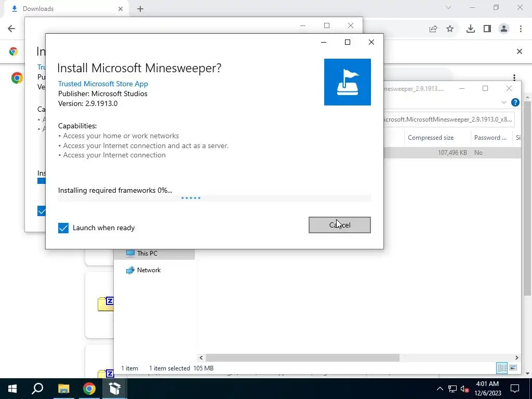The image size is (532, 399).
Task: Cancel the Minesweeper installation
Action: point(339,225)
